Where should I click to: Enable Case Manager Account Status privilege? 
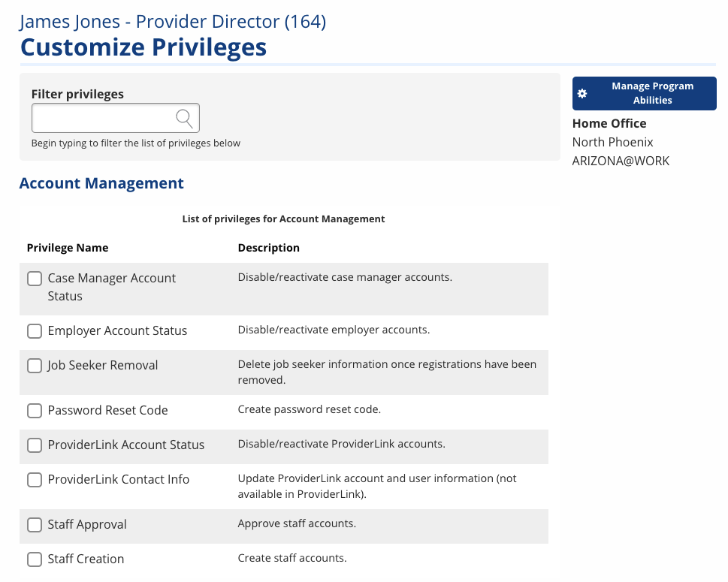click(35, 279)
